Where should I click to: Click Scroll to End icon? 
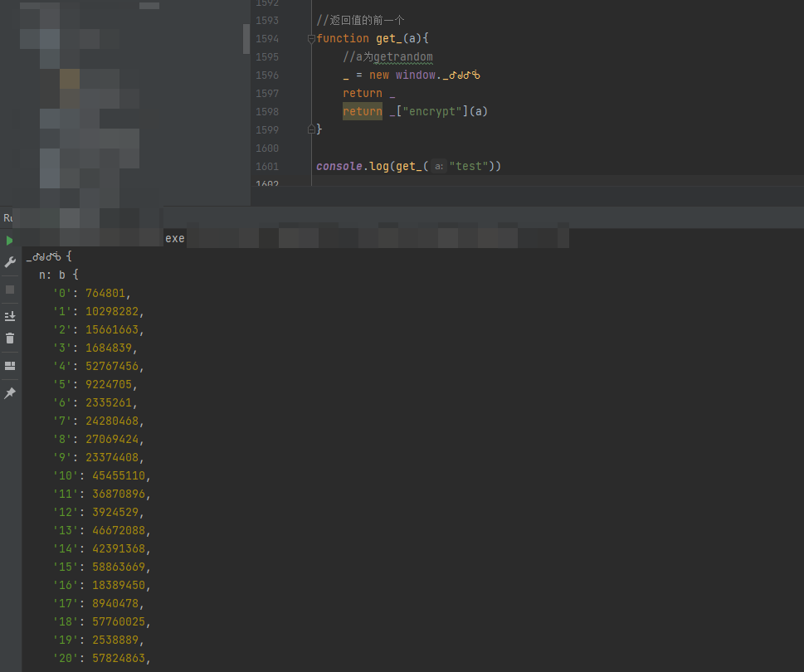[10, 316]
